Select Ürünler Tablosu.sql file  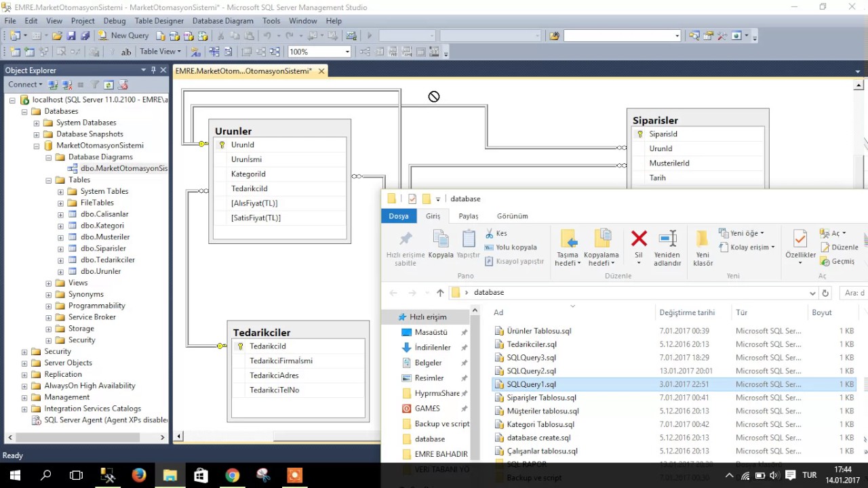(x=538, y=331)
